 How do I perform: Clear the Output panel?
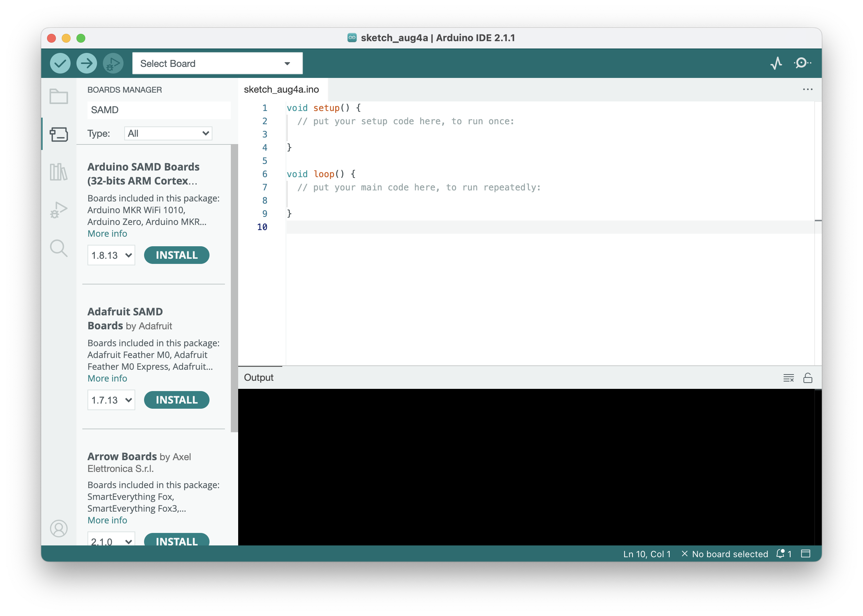pyautogui.click(x=788, y=378)
